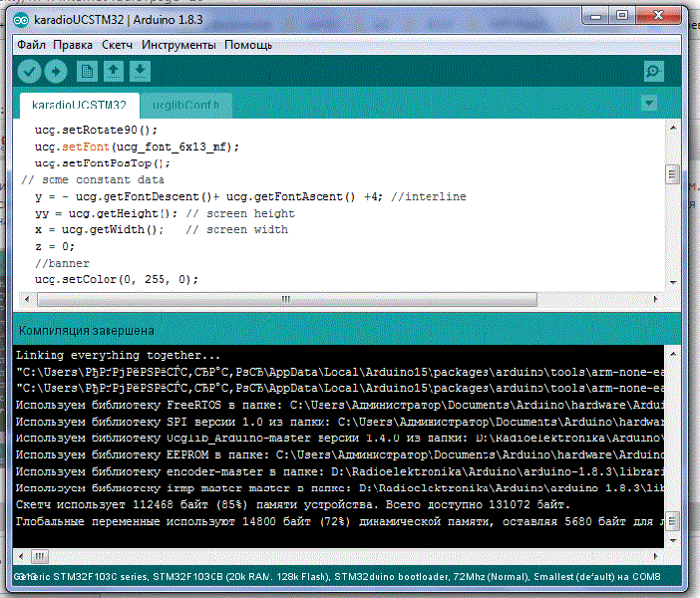The image size is (700, 598).
Task: Open the Файл menu
Action: 31,45
